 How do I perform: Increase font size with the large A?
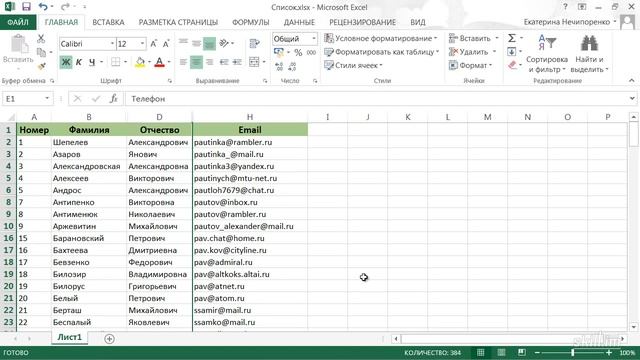coord(153,44)
